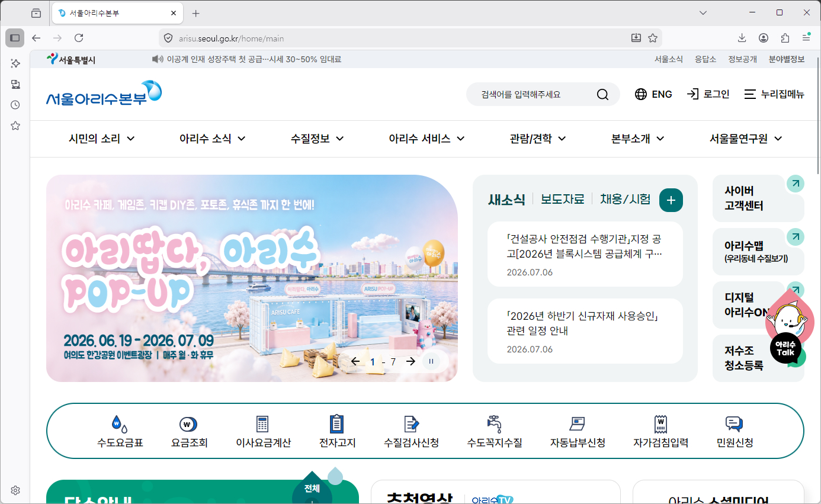This screenshot has height=504, width=821.
Task: Open the Firefox application menu
Action: (x=806, y=38)
